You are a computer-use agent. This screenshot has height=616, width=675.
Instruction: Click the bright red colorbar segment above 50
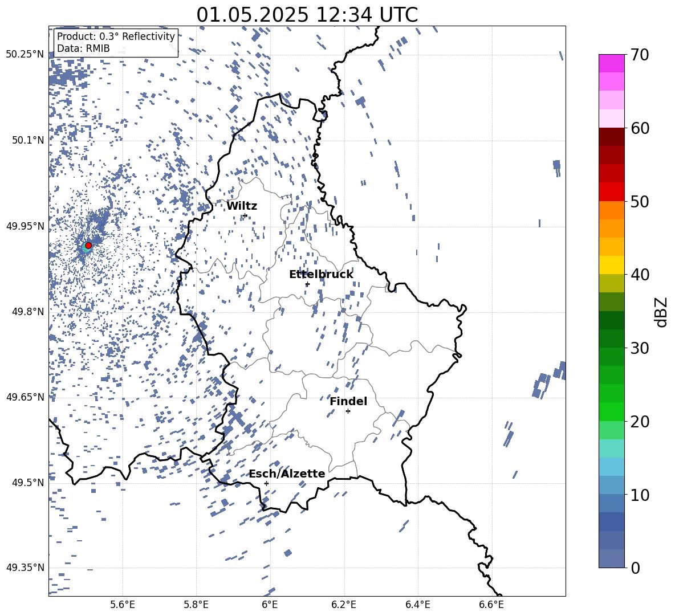[612, 192]
